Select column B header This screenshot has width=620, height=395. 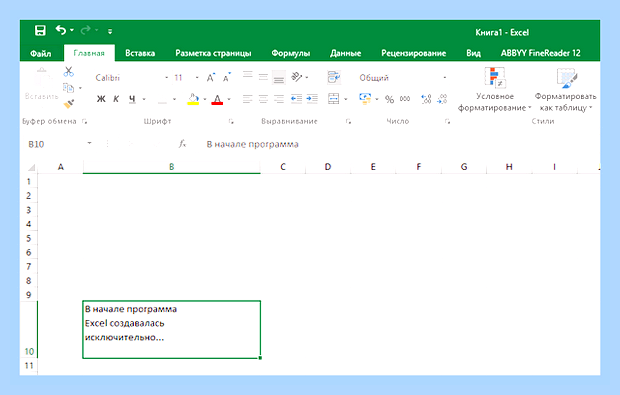tap(172, 167)
